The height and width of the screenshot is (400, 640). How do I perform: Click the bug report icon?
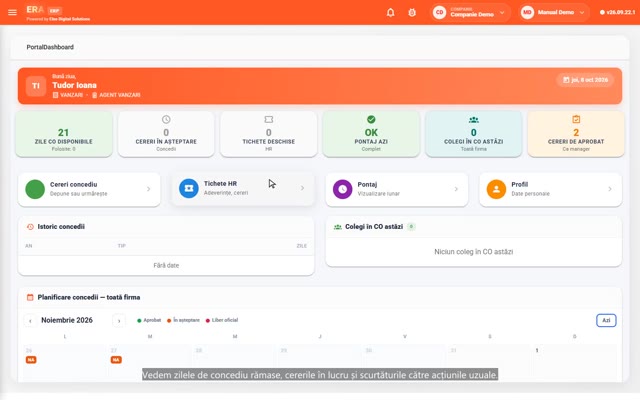412,12
